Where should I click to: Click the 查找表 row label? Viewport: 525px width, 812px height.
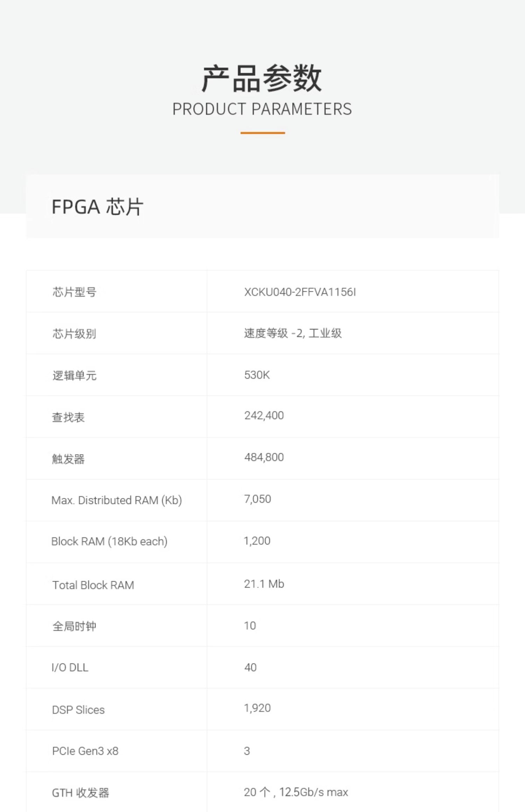[68, 417]
